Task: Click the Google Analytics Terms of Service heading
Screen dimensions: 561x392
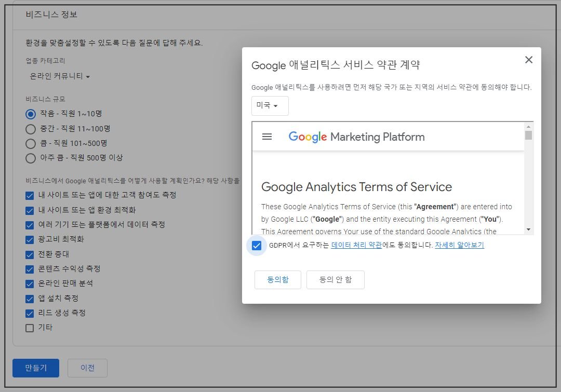Action: (x=356, y=187)
